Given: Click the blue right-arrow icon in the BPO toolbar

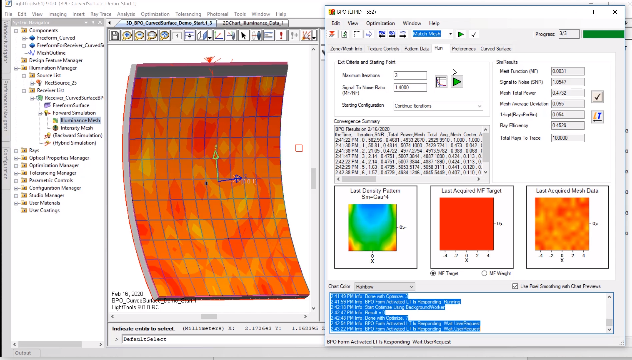Looking at the screenshot, I should pyautogui.click(x=369, y=34).
